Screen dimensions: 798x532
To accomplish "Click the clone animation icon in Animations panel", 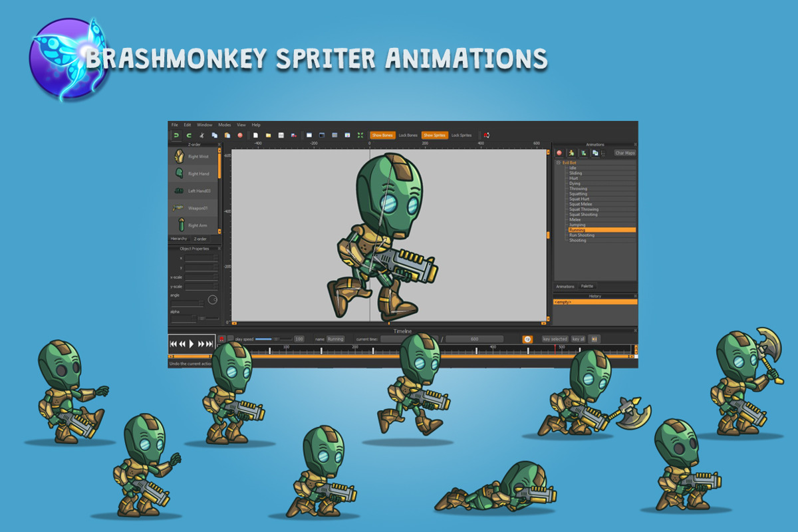I will (595, 153).
